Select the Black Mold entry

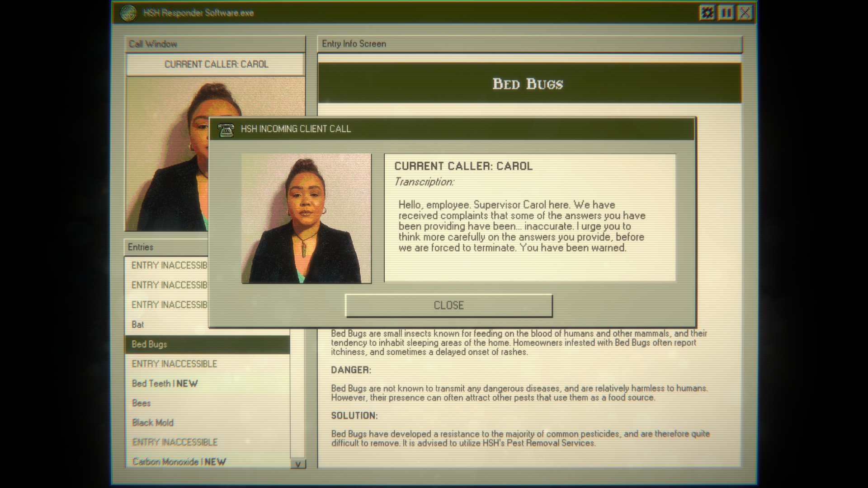click(x=153, y=423)
